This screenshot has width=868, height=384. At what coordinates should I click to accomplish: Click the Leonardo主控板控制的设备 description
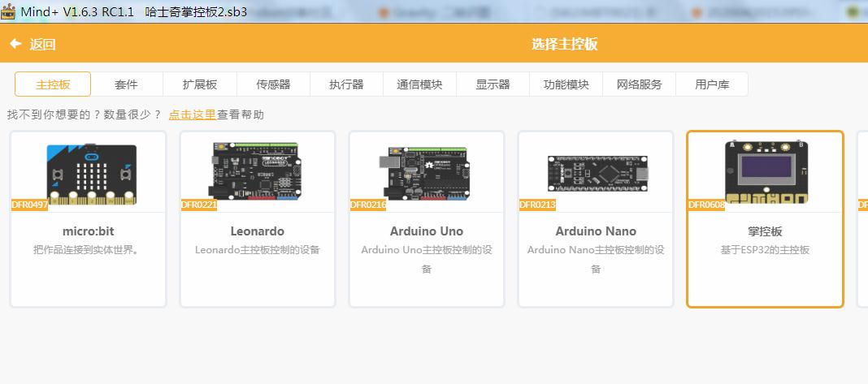[x=258, y=249]
